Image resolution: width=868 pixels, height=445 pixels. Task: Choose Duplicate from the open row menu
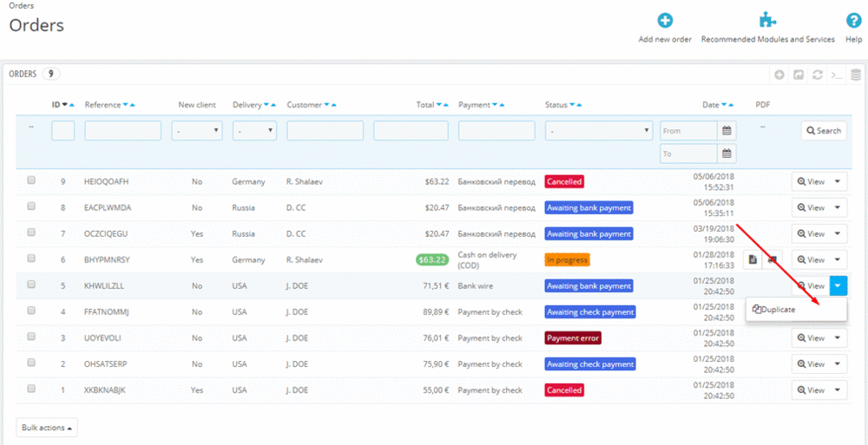click(774, 310)
